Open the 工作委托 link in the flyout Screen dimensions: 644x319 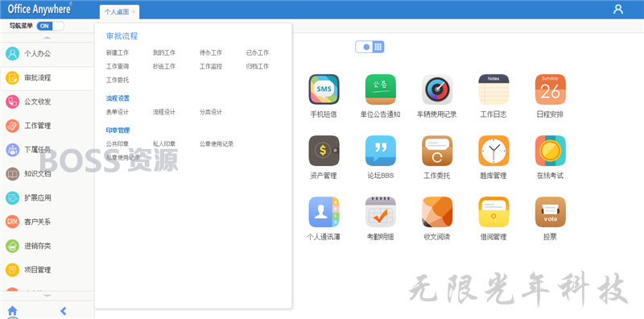point(118,81)
